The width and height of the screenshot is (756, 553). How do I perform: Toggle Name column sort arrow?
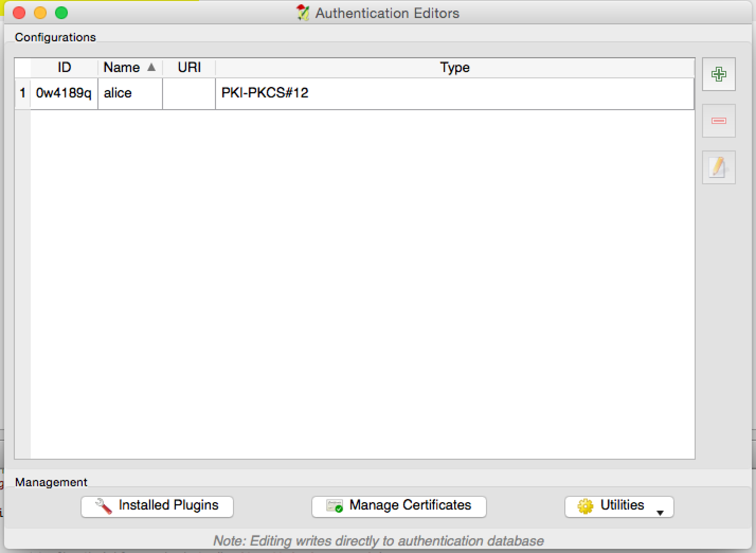coord(151,67)
